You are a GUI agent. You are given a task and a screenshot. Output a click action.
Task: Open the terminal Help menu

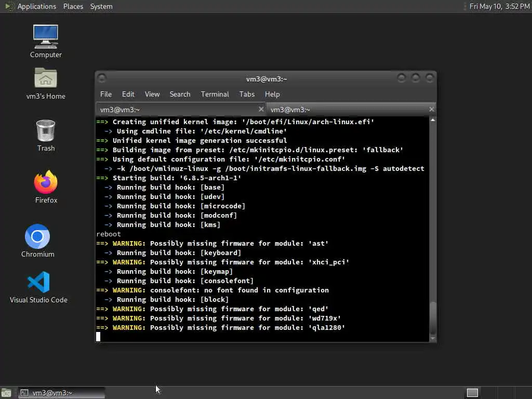tap(272, 95)
